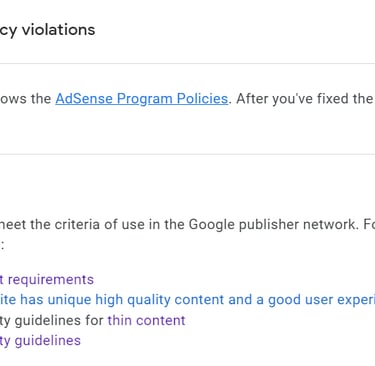Click the divider line below AdSense paragraph
The width and height of the screenshot is (375, 366).
click(187, 154)
